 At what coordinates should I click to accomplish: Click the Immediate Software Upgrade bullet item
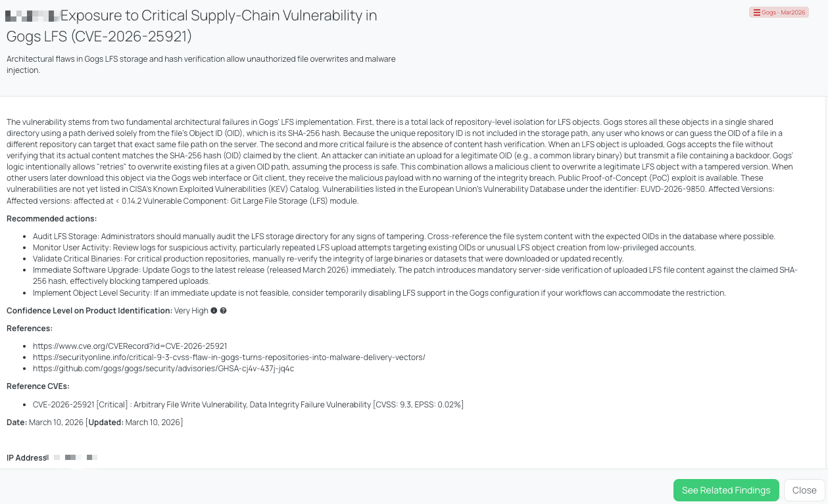click(x=415, y=276)
